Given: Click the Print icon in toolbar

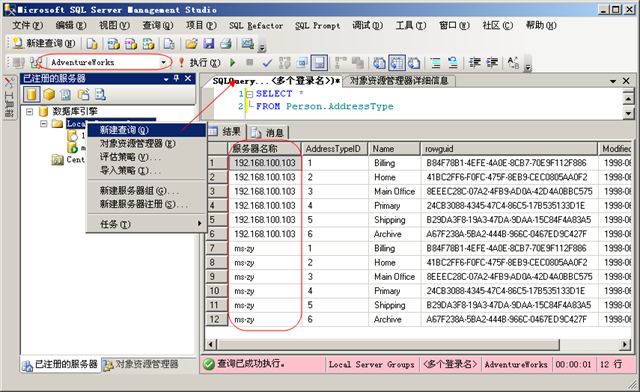Looking at the screenshot, I should tap(226, 43).
